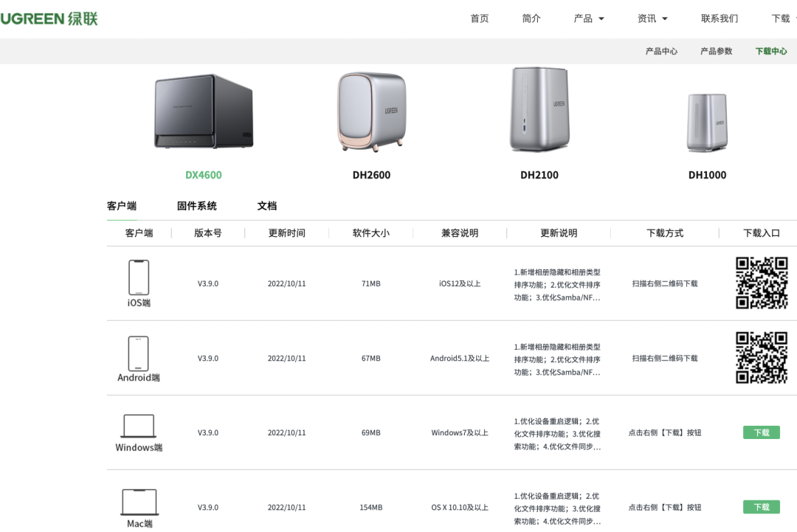Open the 联系我们 page
This screenshot has height=532, width=797.
coord(720,18)
